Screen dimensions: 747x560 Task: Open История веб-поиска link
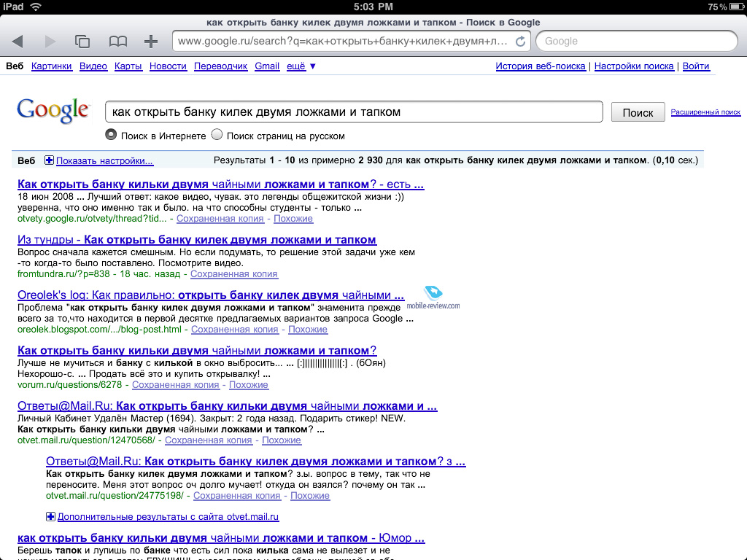(541, 66)
